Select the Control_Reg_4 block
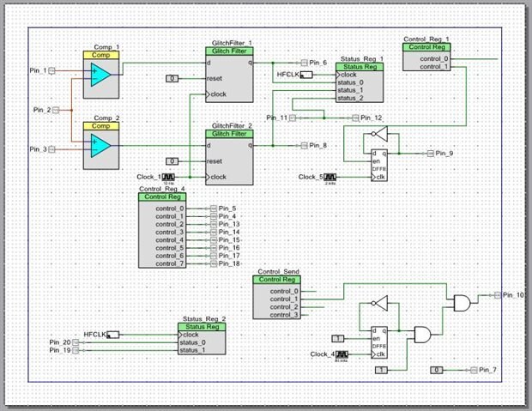 pos(162,231)
